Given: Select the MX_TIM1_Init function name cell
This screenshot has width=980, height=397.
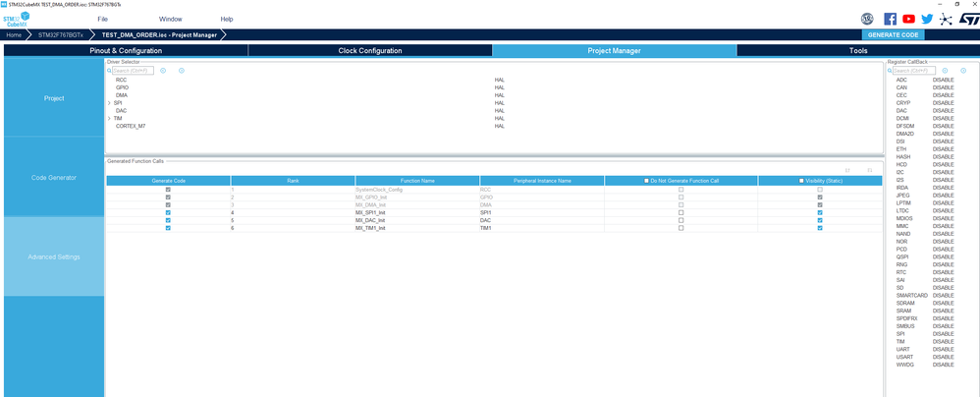Looking at the screenshot, I should pos(417,228).
